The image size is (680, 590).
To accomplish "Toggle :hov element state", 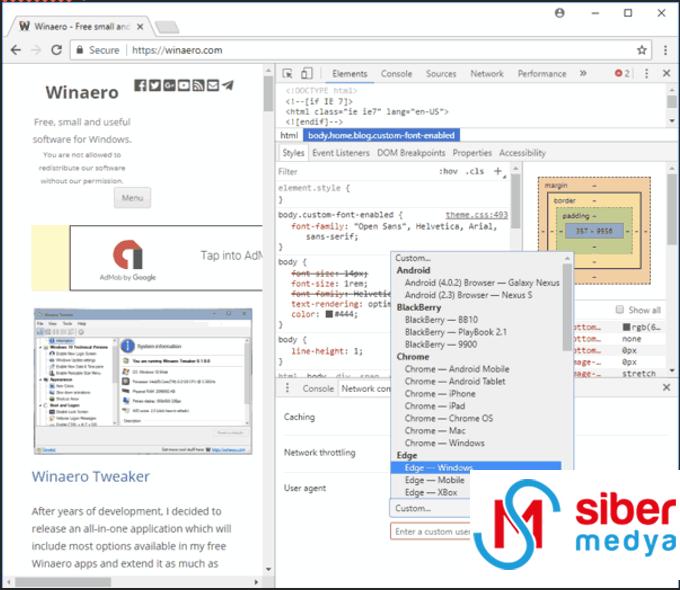I will pos(448,171).
